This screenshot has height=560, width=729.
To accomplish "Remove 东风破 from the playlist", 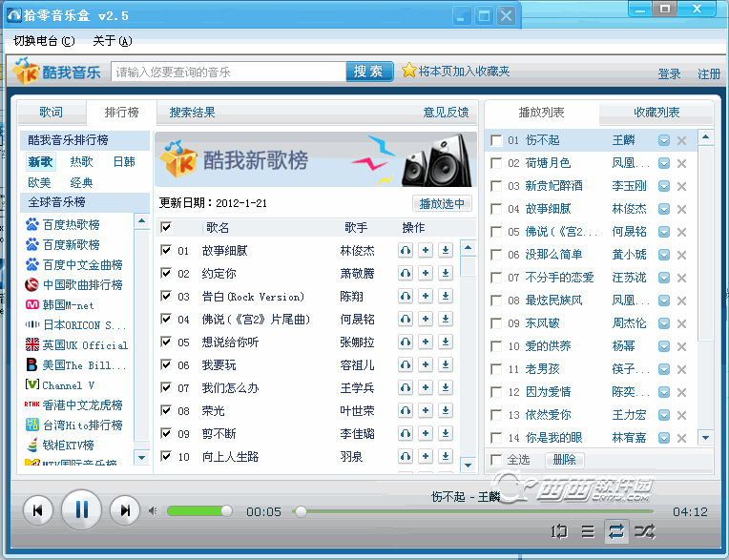I will [681, 323].
